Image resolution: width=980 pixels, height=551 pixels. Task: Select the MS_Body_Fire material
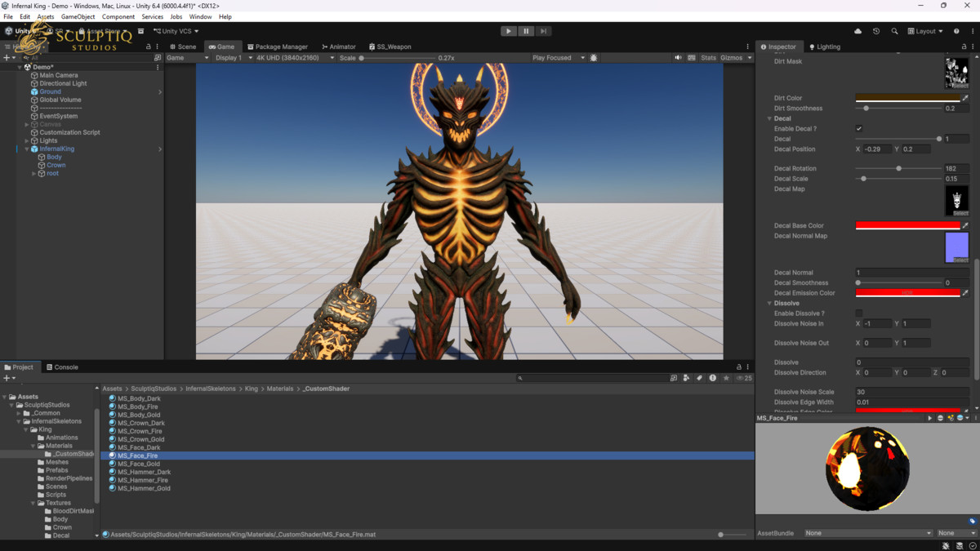pos(137,407)
